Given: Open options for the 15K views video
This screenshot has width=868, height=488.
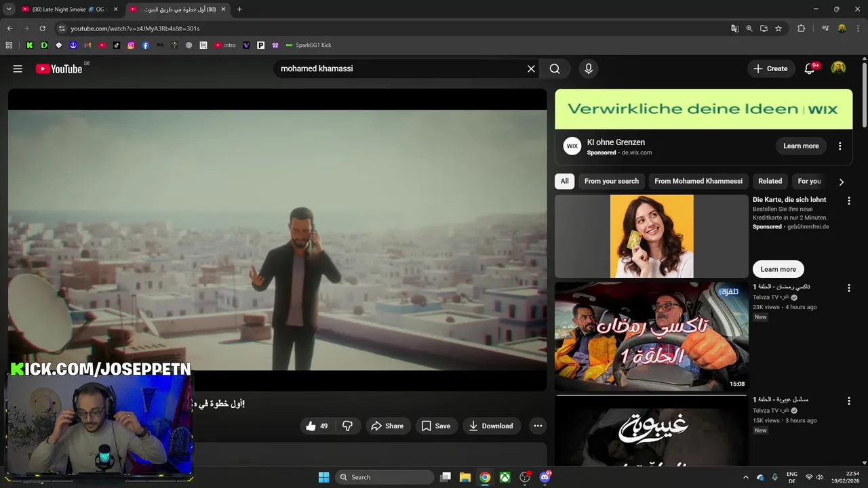Looking at the screenshot, I should [848, 401].
